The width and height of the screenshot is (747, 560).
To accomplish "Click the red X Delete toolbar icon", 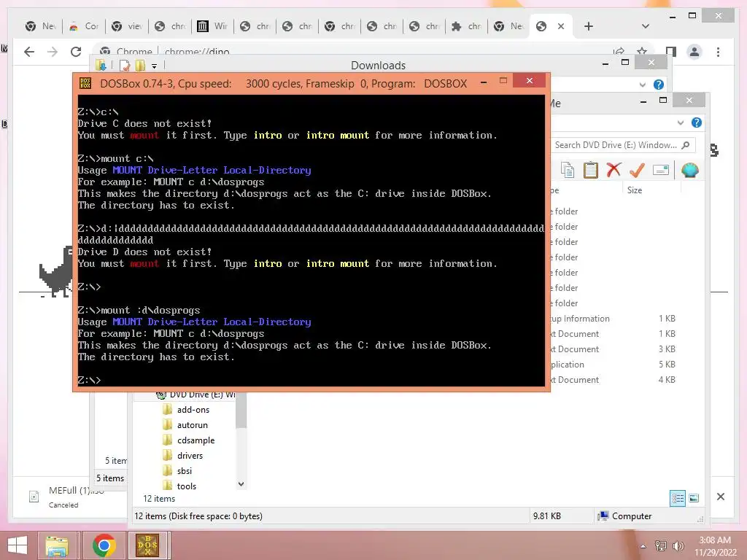I will tap(614, 169).
